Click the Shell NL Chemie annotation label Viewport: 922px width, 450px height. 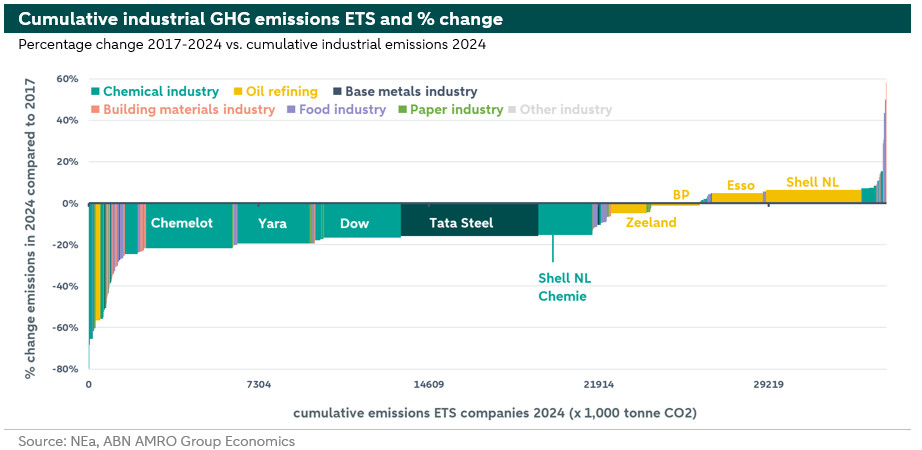[x=564, y=287]
